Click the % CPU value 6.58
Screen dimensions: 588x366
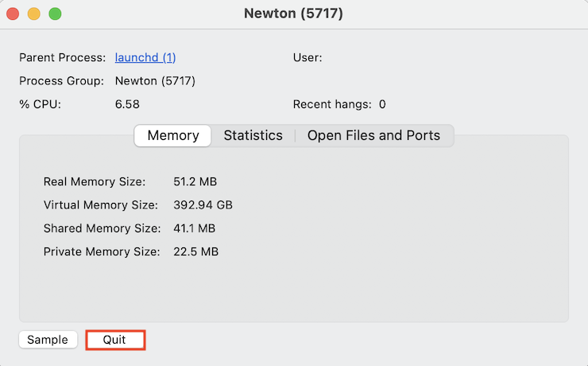[127, 104]
